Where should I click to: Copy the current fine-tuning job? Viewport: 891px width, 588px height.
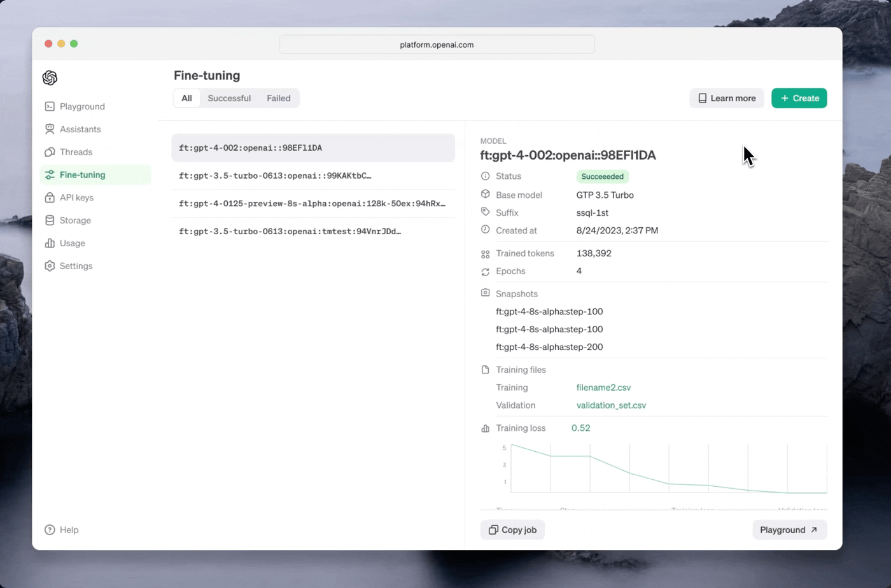pyautogui.click(x=512, y=529)
